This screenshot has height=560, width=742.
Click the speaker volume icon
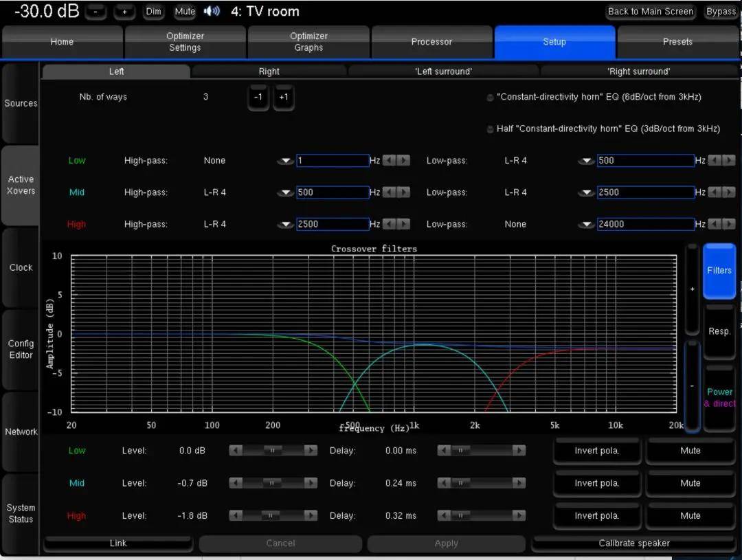click(x=212, y=11)
